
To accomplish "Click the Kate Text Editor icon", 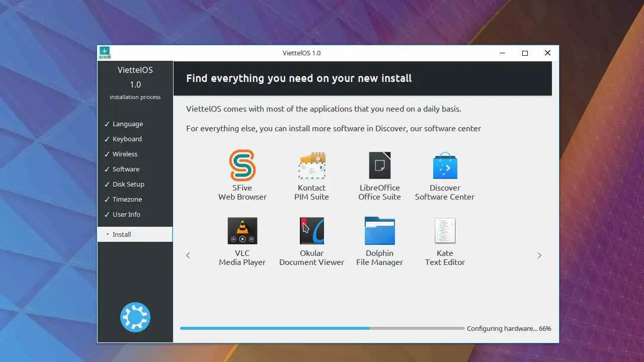I will coord(445,231).
